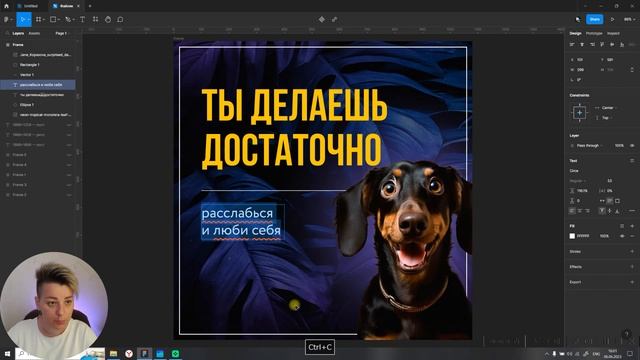Start the prototype Present play button
Viewport: 640px width, 360px height.
(x=613, y=19)
